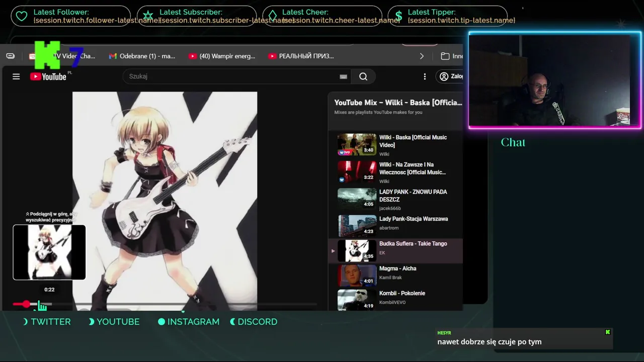Play Wilki - Baska thumbnail in mix
Image resolution: width=644 pixels, height=362 pixels.
(357, 144)
